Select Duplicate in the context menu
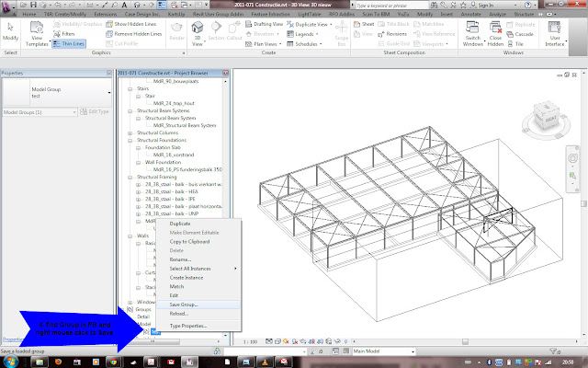 click(x=180, y=224)
